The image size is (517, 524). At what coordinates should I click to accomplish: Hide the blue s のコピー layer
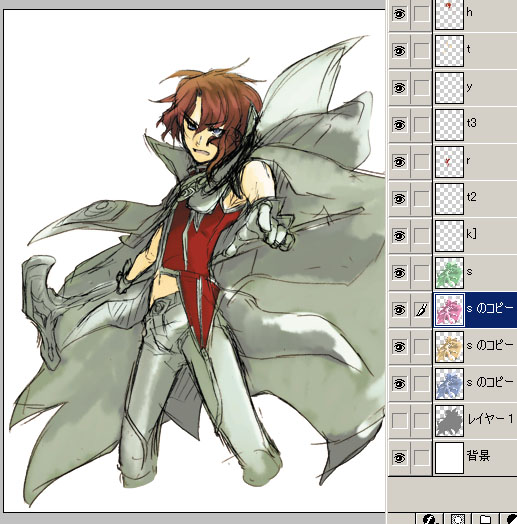399,384
